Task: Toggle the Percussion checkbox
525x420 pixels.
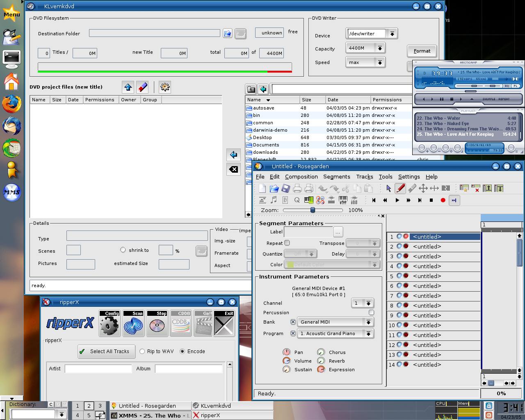Action: tap(371, 313)
